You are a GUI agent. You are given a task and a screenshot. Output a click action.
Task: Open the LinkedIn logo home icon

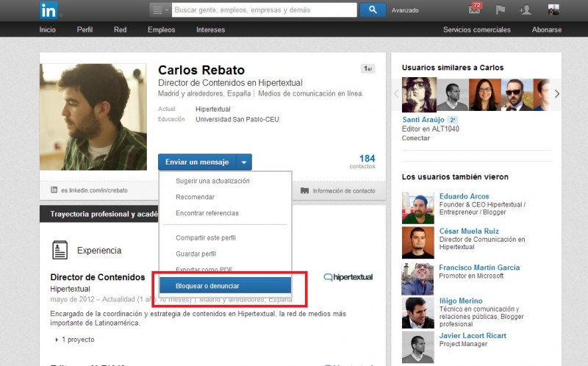49,10
